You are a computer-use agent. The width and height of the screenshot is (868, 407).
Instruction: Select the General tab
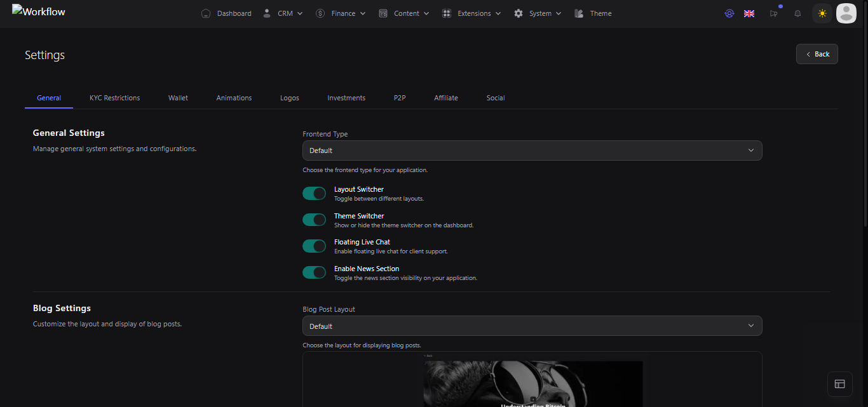[x=49, y=98]
